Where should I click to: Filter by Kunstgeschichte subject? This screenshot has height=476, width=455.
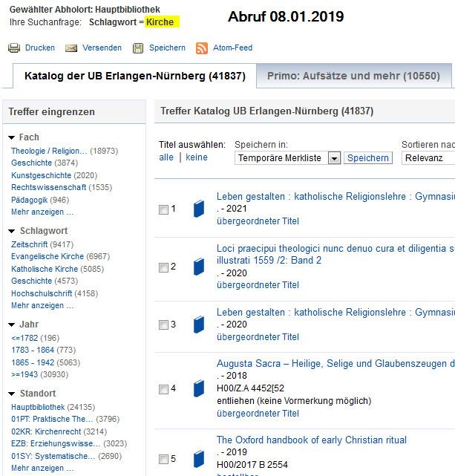[42, 175]
